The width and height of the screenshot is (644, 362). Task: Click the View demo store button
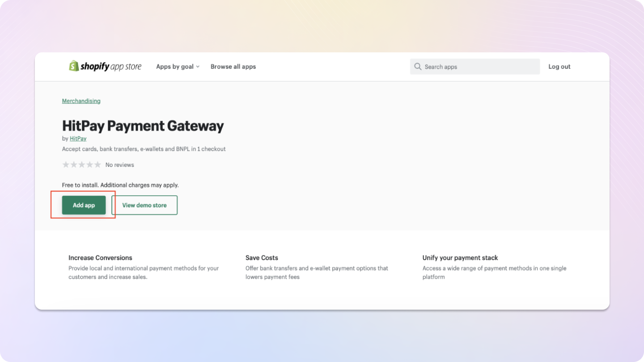pos(144,205)
